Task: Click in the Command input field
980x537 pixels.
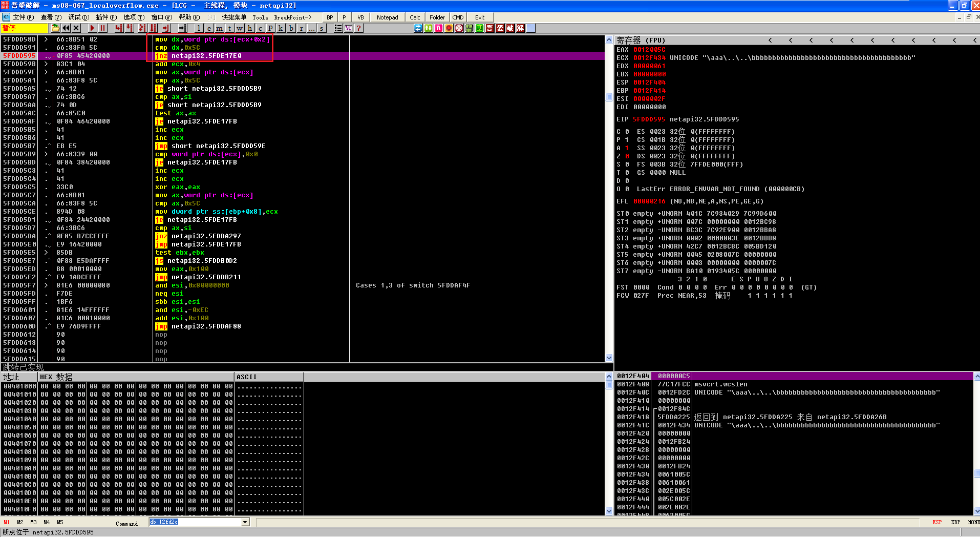Action: (195, 522)
